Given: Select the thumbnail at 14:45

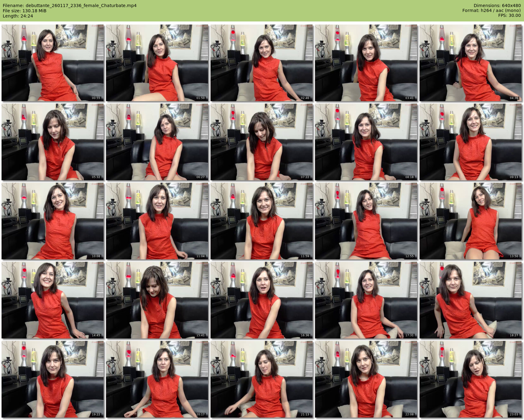Looking at the screenshot, I should (x=53, y=300).
